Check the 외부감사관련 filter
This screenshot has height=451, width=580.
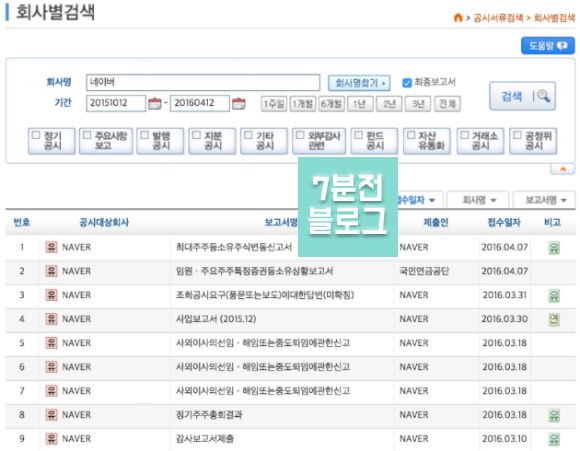[x=300, y=135]
